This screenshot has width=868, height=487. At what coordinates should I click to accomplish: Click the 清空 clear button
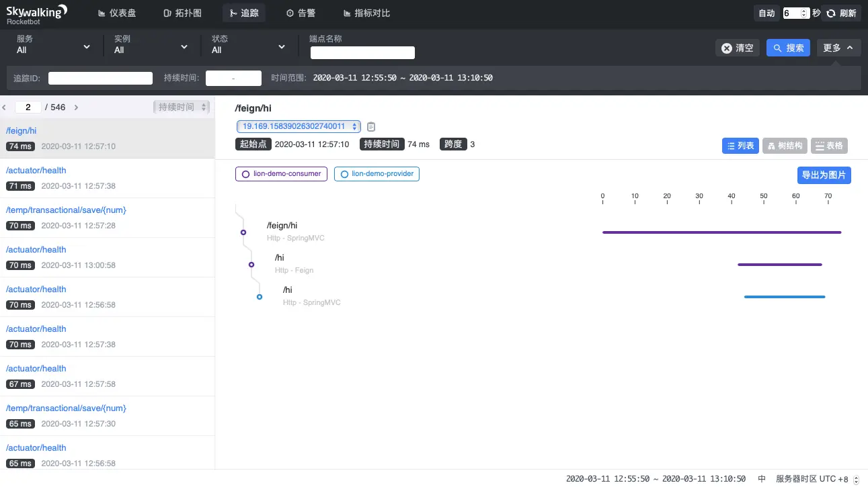pos(738,48)
